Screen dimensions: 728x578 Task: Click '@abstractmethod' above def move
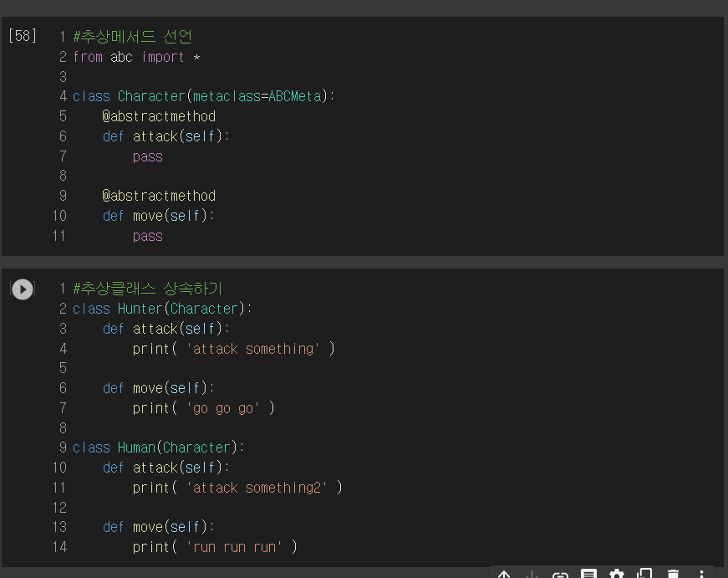[x=159, y=196]
